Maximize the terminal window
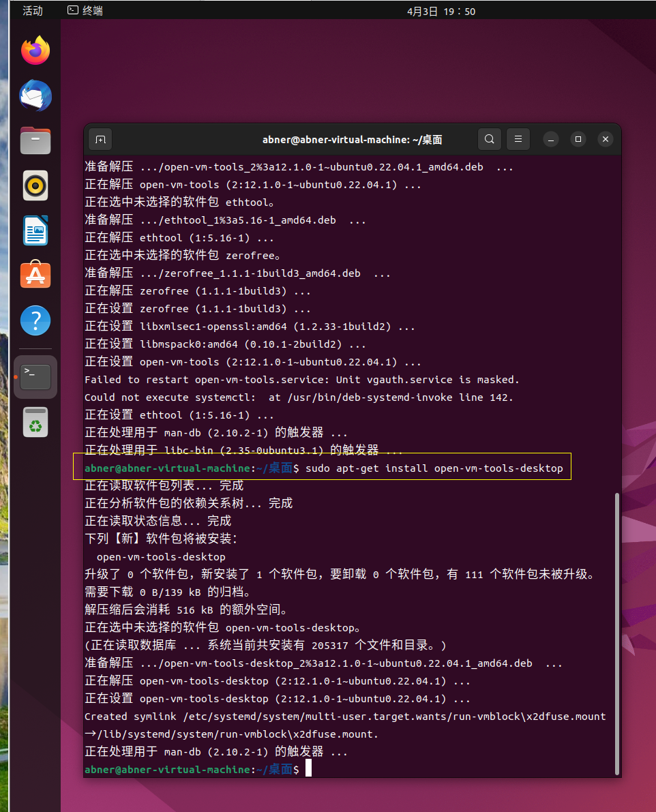This screenshot has width=656, height=812. point(578,139)
